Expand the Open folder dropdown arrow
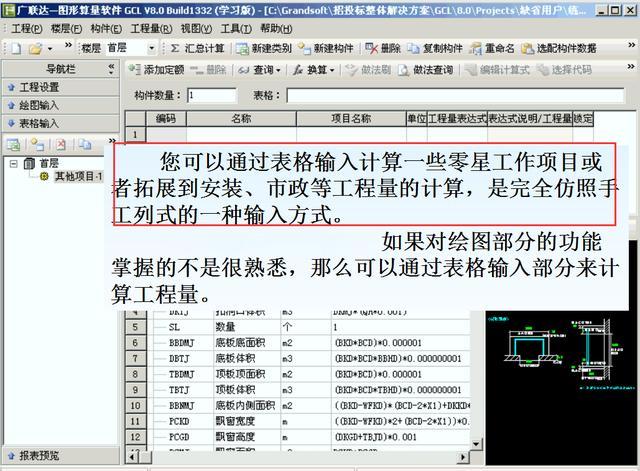The width and height of the screenshot is (640, 471). (x=50, y=49)
